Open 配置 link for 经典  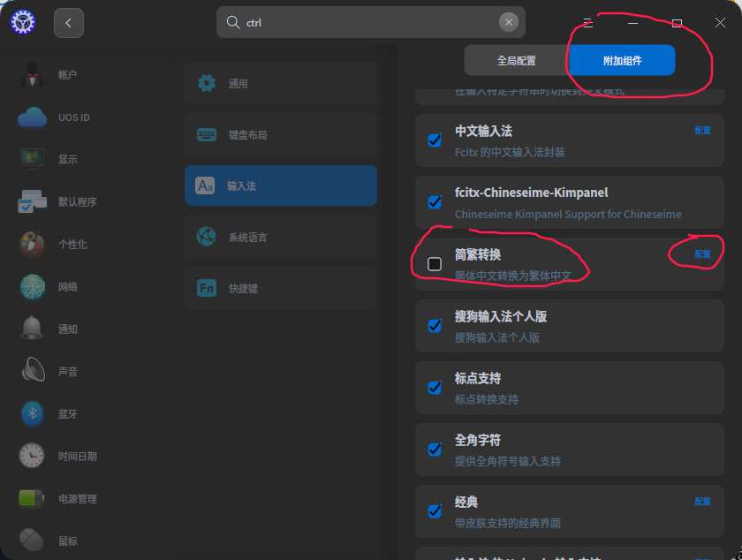point(702,502)
